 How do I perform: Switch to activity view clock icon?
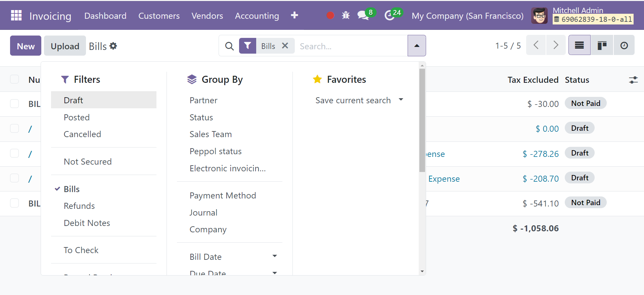coord(624,45)
